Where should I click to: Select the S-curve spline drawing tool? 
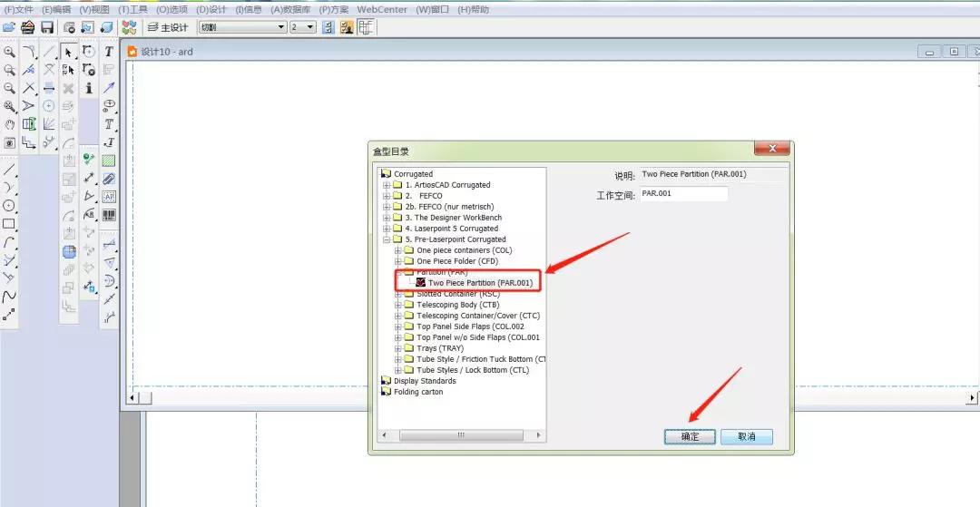(9, 296)
